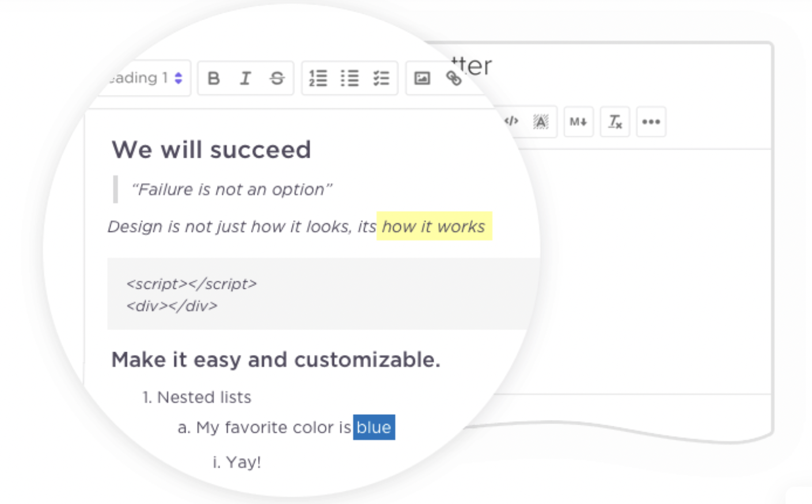Viewport: 812px width, 504px height.
Task: Insert a checklist
Action: tap(381, 78)
